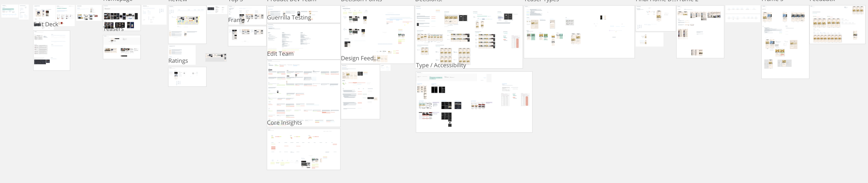
Task: Select the 'Guerrilla Testing' frame title
Action: point(289,17)
